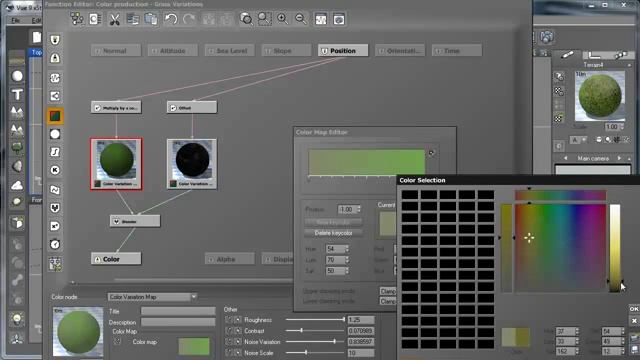Click the Cut scissors icon in toolbar

click(x=115, y=19)
